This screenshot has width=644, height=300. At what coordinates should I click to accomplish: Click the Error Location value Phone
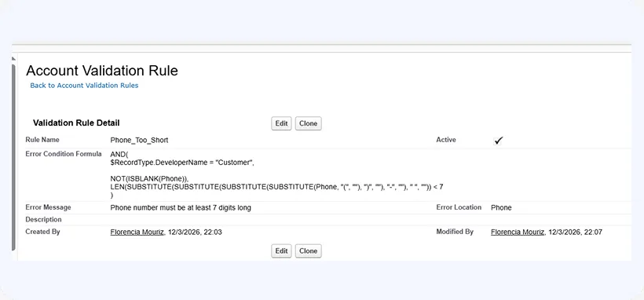coord(502,208)
